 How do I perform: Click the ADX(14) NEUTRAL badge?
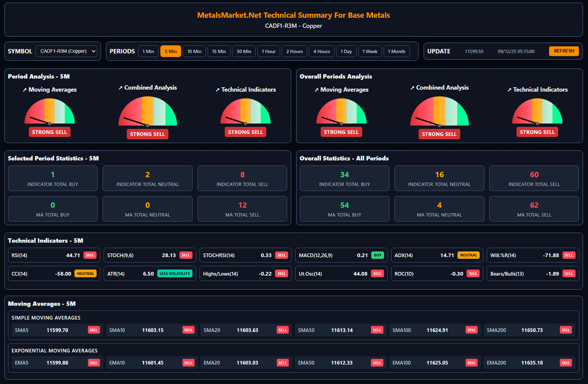[x=468, y=255]
